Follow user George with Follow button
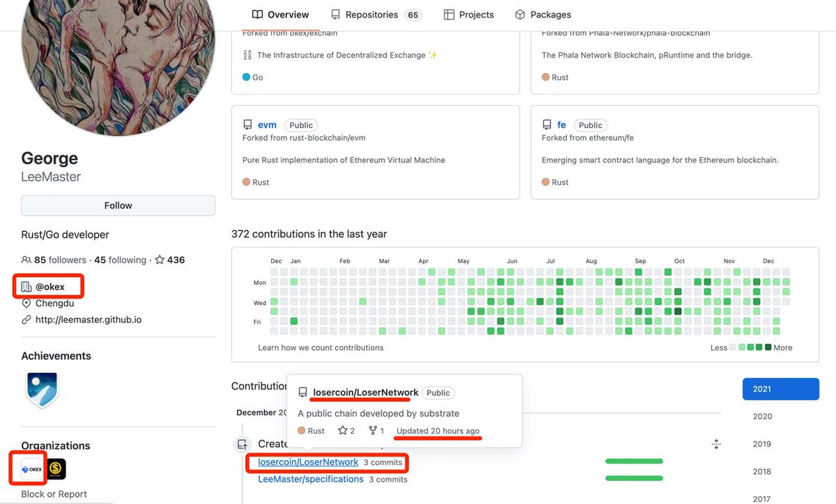Viewport: 836px width, 504px height. point(118,205)
